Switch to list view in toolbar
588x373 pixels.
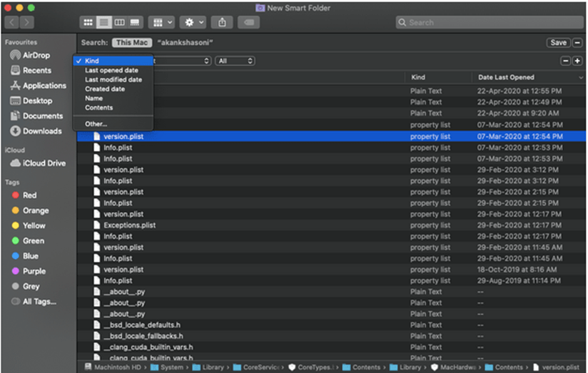[x=104, y=23]
